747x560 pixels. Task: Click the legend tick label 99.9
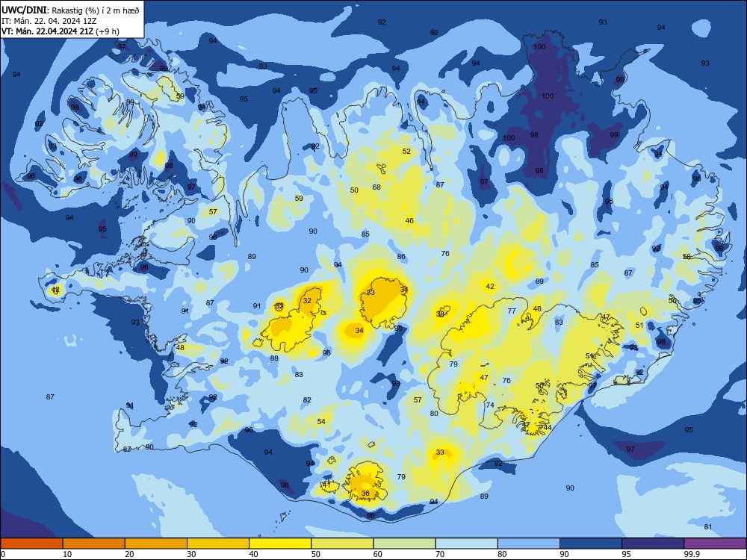(692, 554)
